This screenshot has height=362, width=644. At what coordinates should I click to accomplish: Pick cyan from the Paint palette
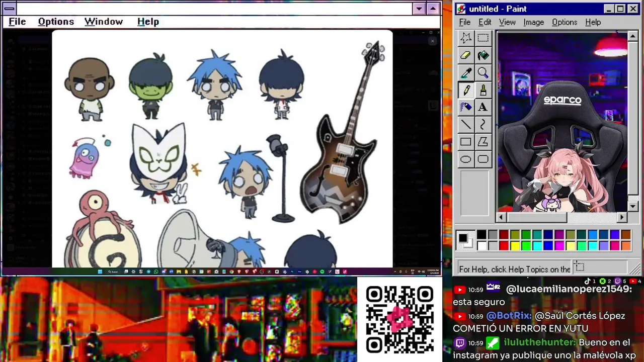click(537, 245)
